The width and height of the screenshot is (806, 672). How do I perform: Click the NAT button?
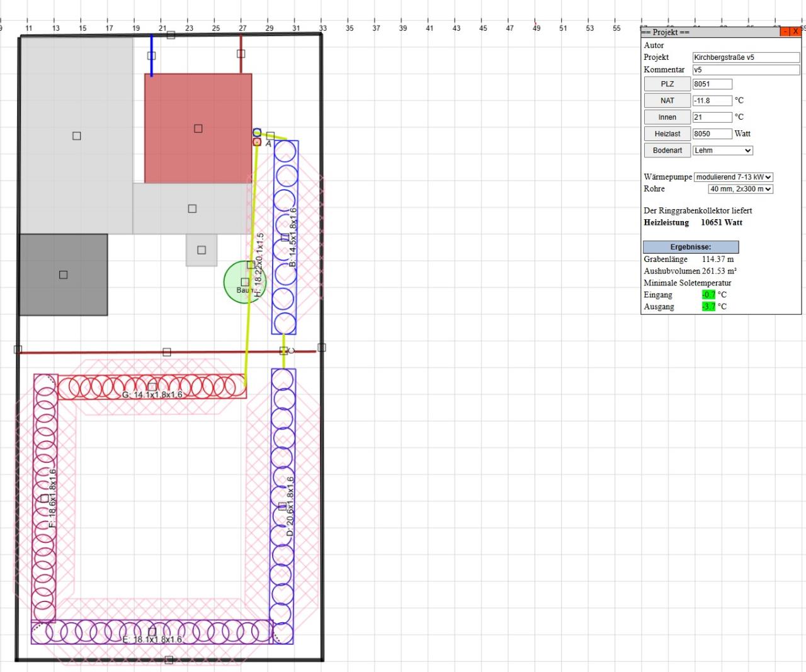pos(667,101)
